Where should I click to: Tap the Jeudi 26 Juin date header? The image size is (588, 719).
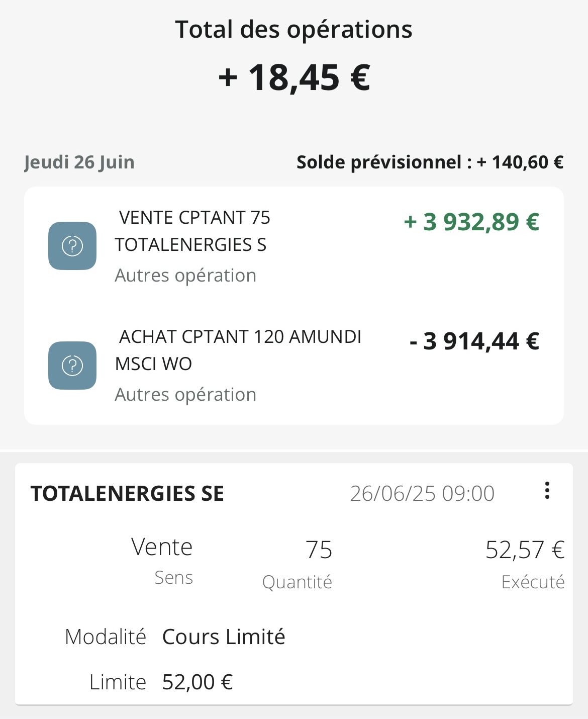79,162
